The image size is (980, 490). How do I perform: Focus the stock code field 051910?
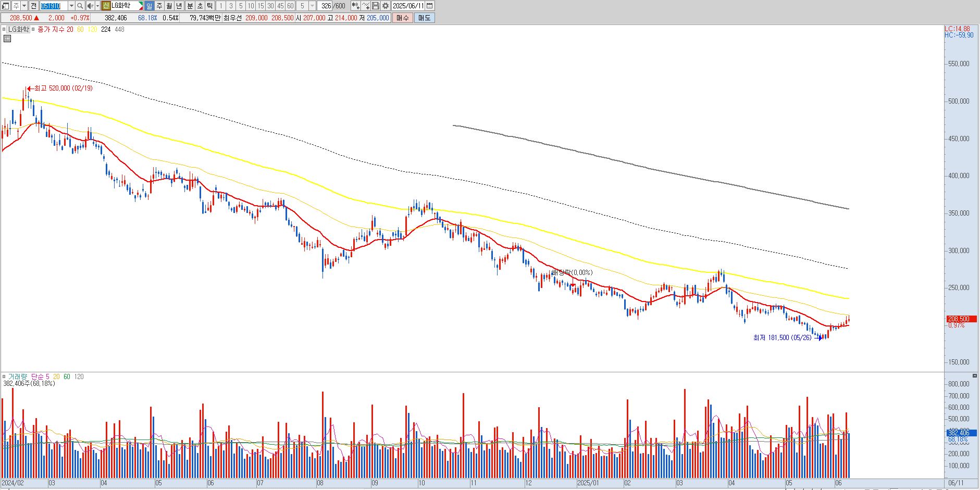click(53, 6)
